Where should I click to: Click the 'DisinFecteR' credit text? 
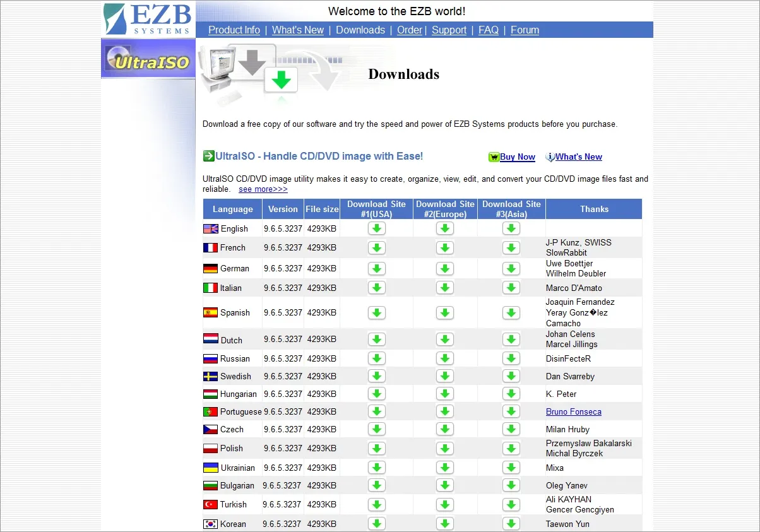tap(568, 358)
